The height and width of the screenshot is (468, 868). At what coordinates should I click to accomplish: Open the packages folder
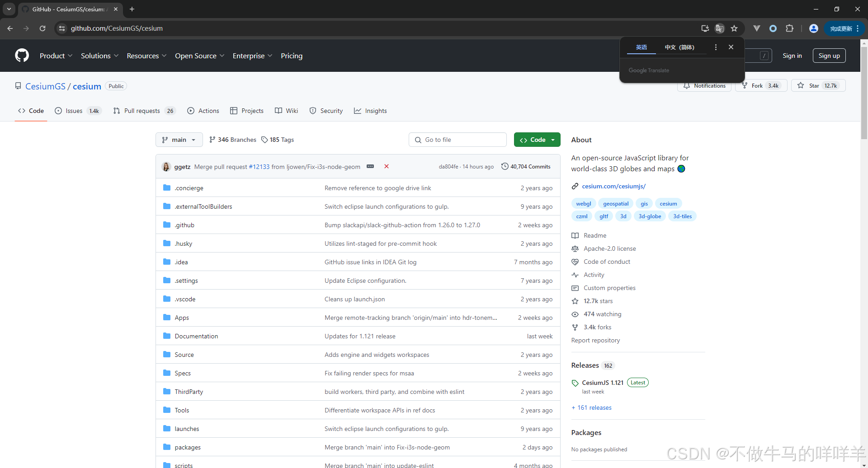pos(188,447)
